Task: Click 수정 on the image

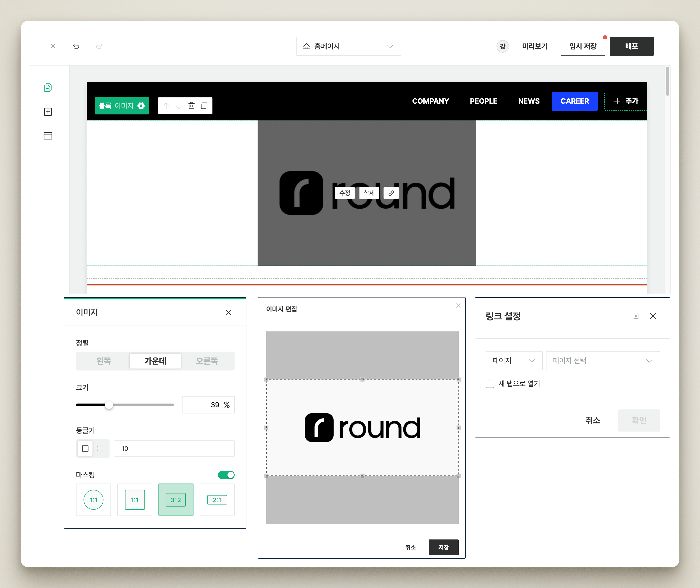Action: [x=345, y=193]
